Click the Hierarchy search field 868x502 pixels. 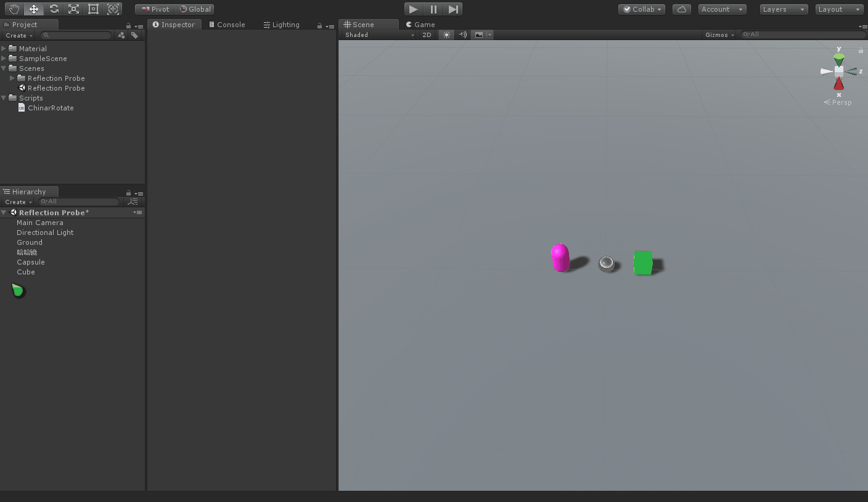(79, 202)
